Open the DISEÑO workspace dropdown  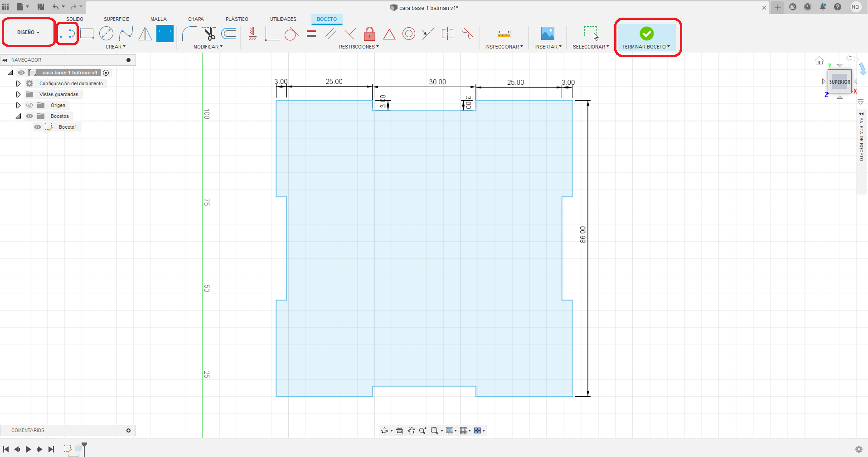(28, 32)
